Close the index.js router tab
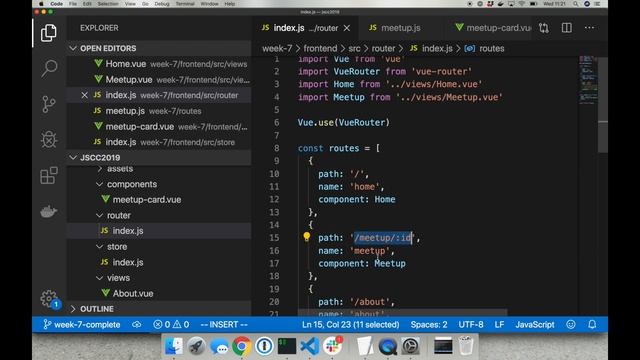This screenshot has height=360, width=640. (x=347, y=28)
